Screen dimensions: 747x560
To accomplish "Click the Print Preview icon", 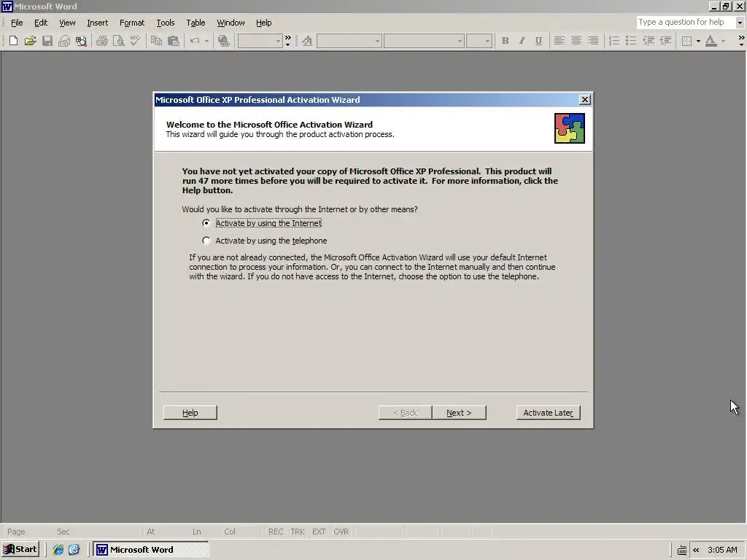I will [119, 41].
